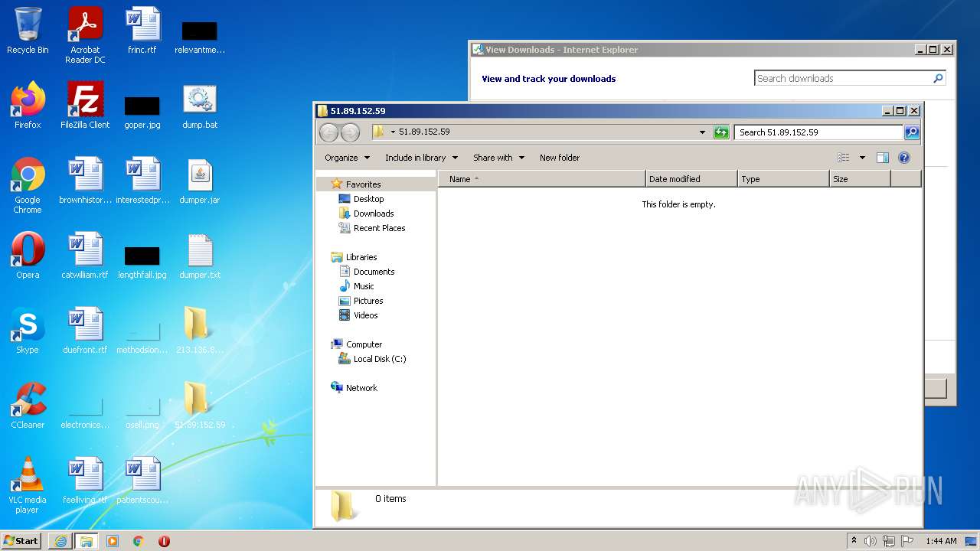This screenshot has width=980, height=551.
Task: Select Computer in navigation pane
Action: point(364,344)
